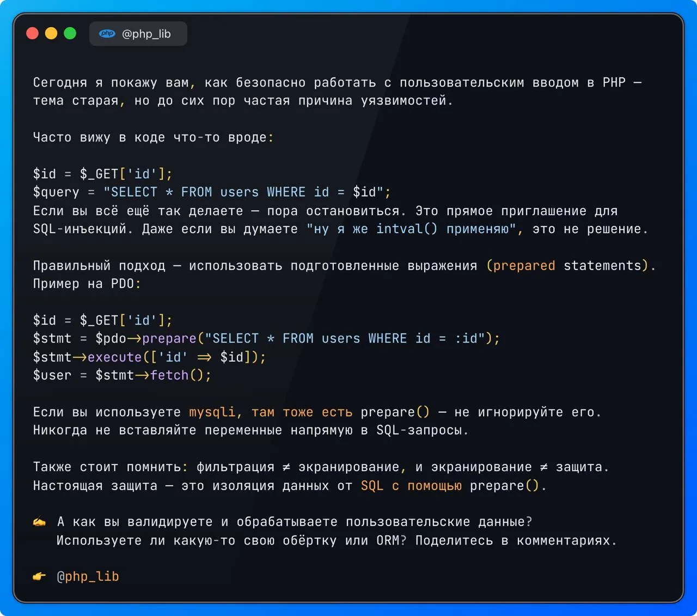Screen dimensions: 697x616
Task: Open the @php_lib link at the bottom
Action: (x=88, y=576)
